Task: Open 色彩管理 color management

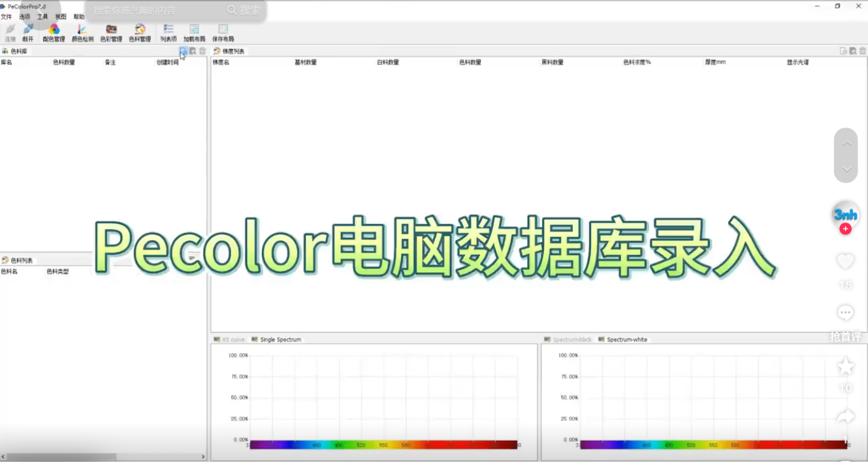Action: point(111,33)
